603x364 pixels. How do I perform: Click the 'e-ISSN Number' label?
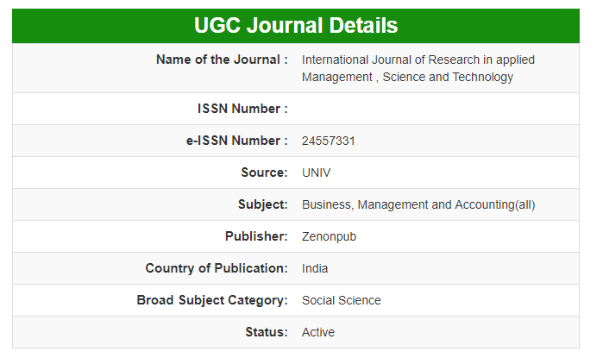point(236,141)
